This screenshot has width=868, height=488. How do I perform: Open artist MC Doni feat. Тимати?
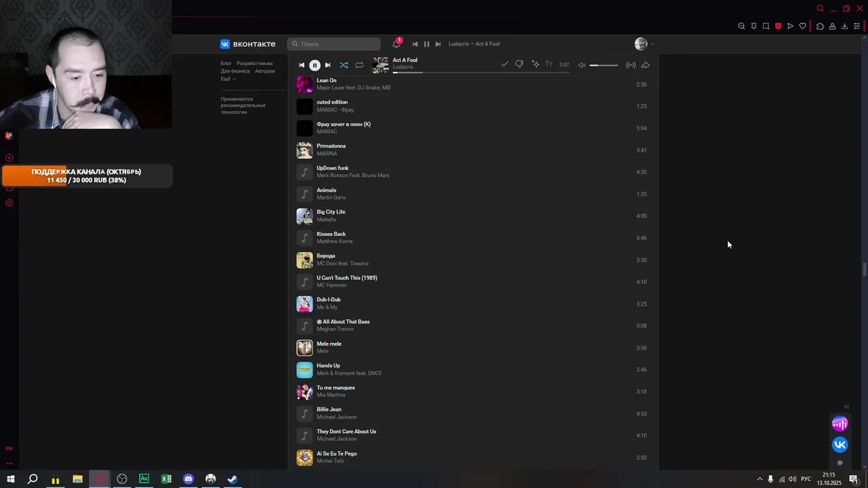342,264
